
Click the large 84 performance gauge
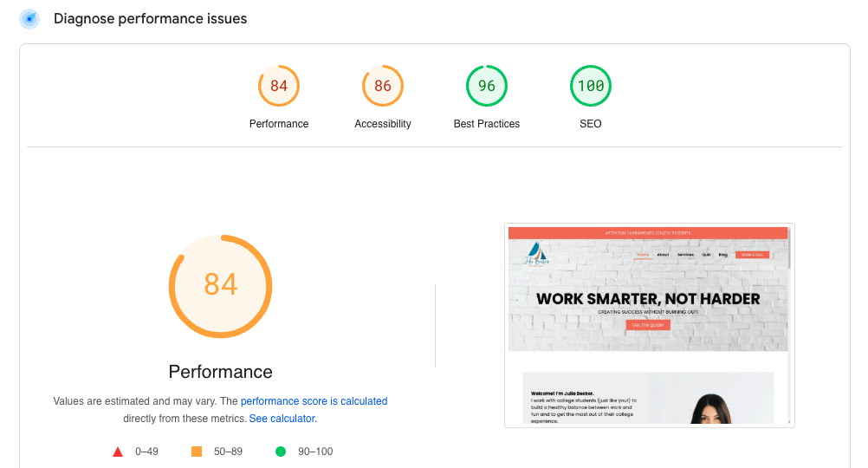(220, 286)
